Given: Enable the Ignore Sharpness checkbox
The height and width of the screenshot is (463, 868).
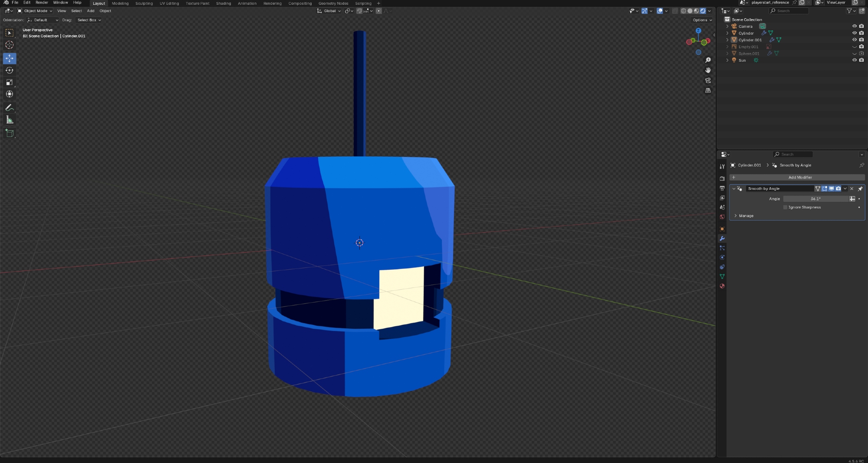Looking at the screenshot, I should pyautogui.click(x=785, y=208).
